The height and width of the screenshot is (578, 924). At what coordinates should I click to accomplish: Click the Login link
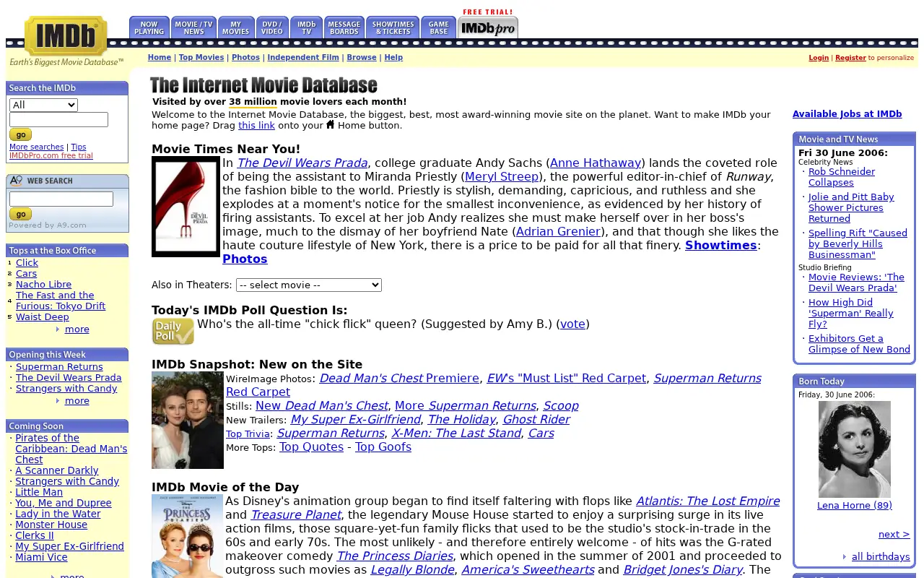pyautogui.click(x=819, y=58)
